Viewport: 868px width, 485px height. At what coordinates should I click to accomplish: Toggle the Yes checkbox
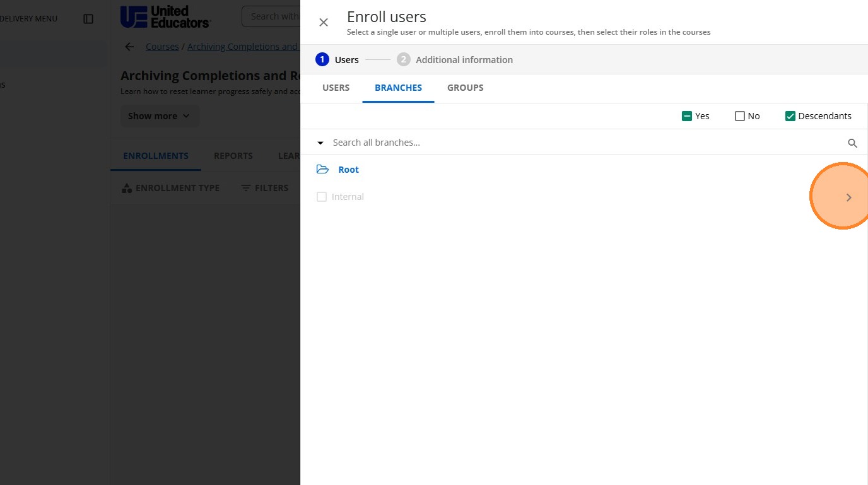[x=687, y=116]
